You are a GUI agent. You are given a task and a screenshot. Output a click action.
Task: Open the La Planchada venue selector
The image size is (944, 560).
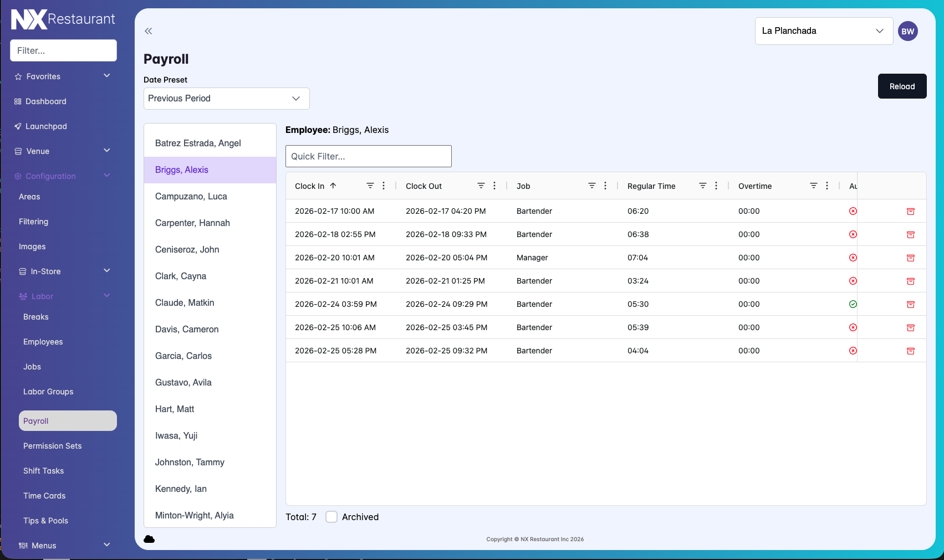pyautogui.click(x=823, y=31)
